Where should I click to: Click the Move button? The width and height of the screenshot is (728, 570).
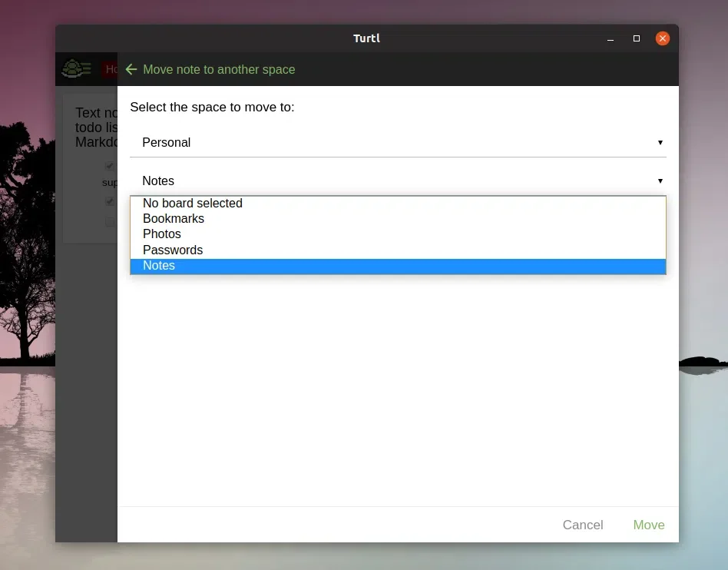pyautogui.click(x=649, y=525)
